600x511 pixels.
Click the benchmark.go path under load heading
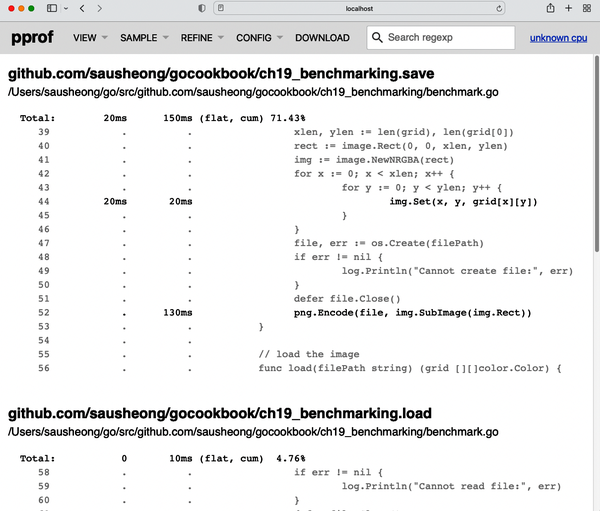[253, 432]
